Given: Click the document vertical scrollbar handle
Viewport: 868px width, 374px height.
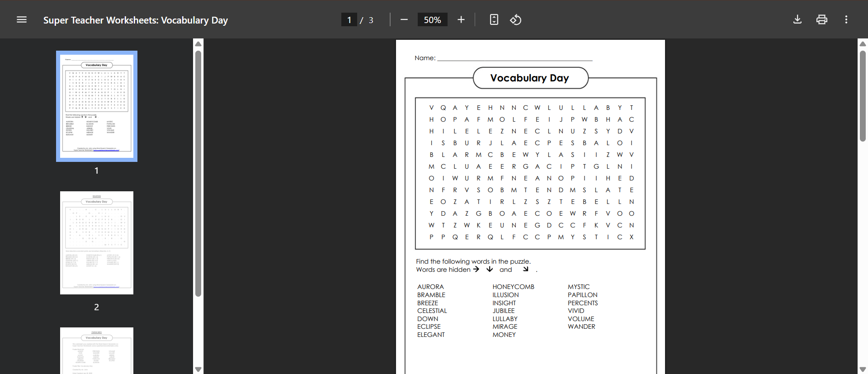Looking at the screenshot, I should click(x=863, y=96).
